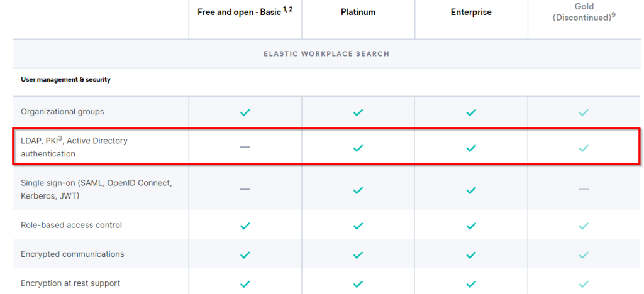Click Encrypted communications checkmark under Enterprise
This screenshot has width=644, height=294.
471,254
